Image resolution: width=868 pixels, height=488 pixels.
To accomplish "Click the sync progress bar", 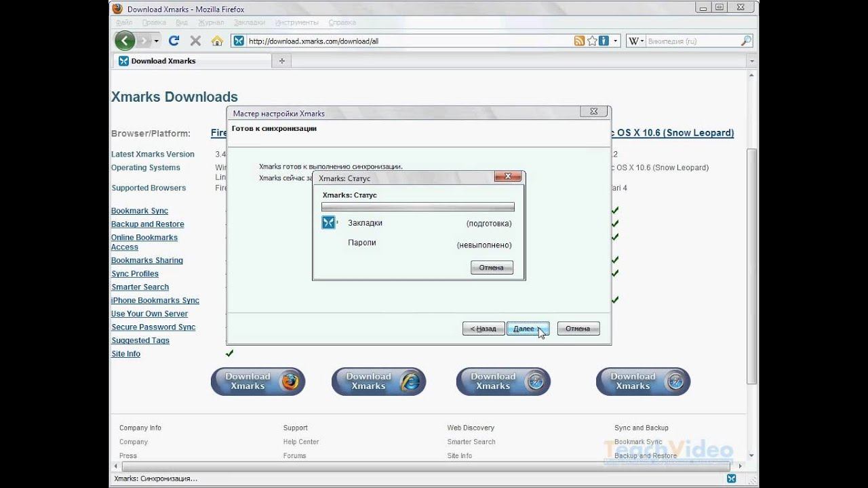I will 418,207.
